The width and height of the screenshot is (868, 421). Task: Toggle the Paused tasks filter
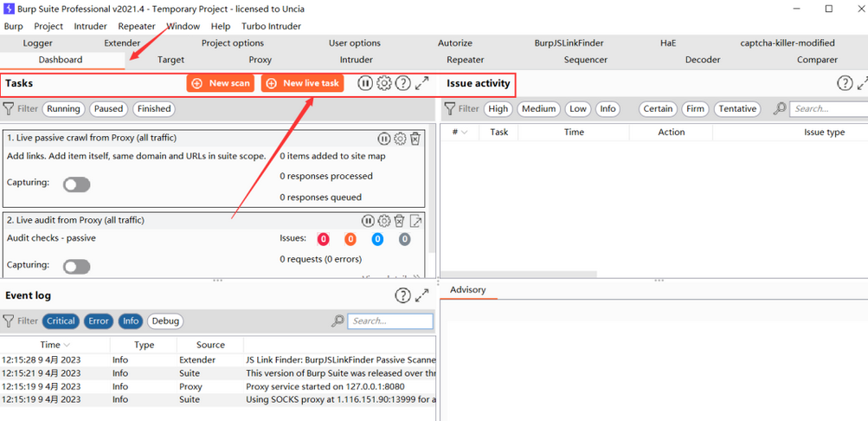click(108, 108)
